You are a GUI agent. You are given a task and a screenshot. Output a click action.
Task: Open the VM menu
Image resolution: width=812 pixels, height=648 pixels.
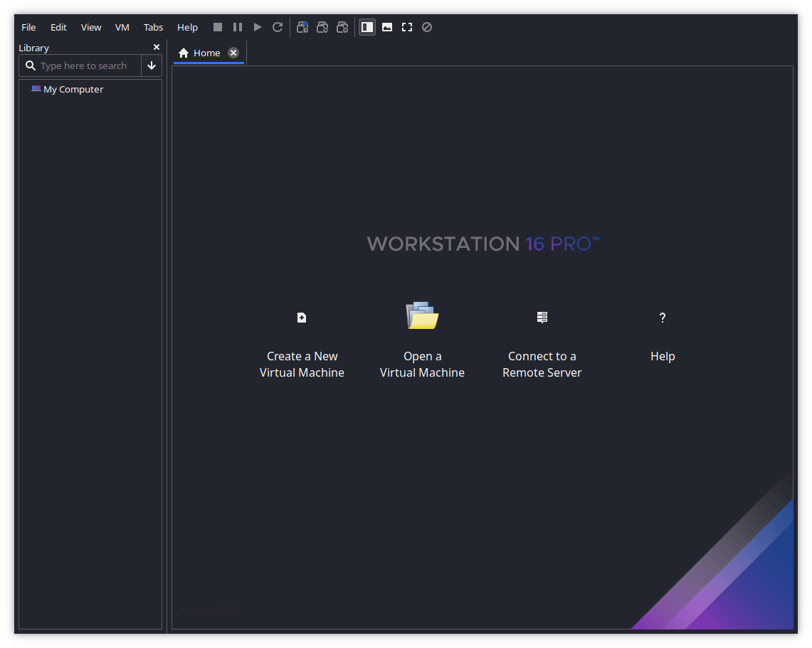tap(122, 27)
